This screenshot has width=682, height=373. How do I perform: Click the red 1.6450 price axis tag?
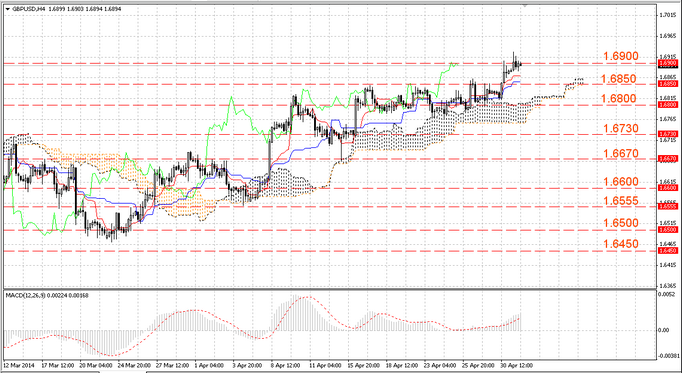click(x=668, y=251)
